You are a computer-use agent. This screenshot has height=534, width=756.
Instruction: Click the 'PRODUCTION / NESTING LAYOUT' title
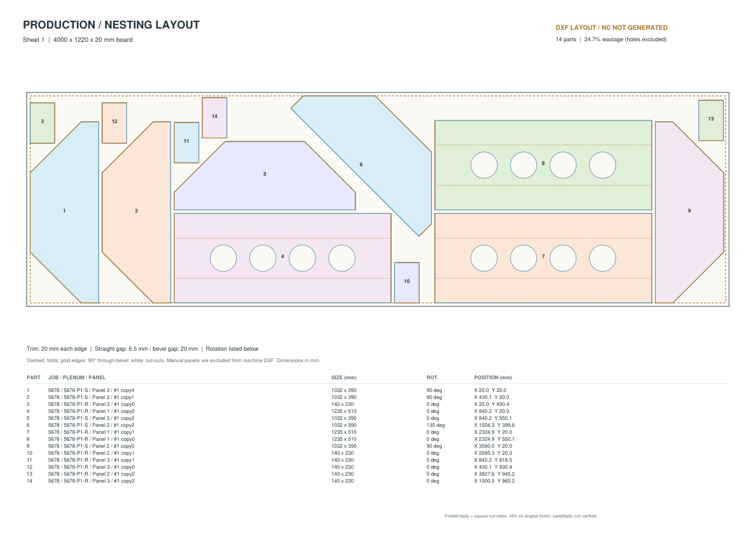pos(111,25)
